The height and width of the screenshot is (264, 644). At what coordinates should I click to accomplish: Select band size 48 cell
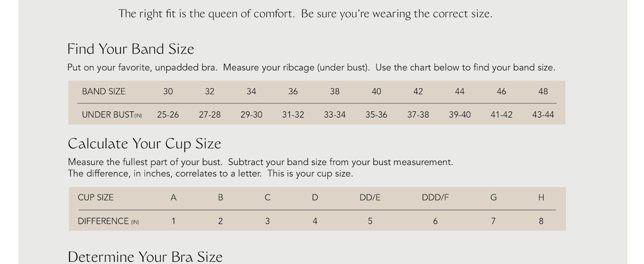point(543,92)
